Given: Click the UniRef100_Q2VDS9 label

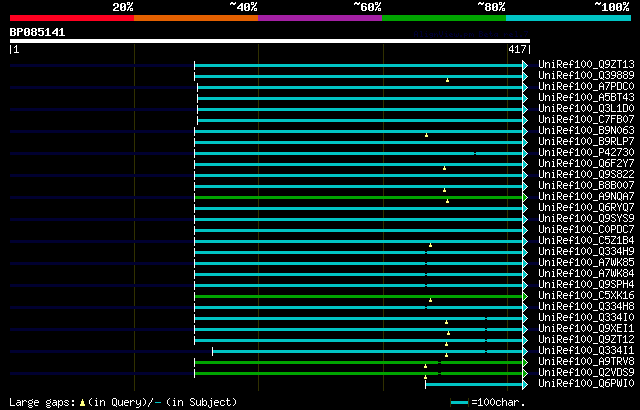Looking at the screenshot, I should click(586, 373).
